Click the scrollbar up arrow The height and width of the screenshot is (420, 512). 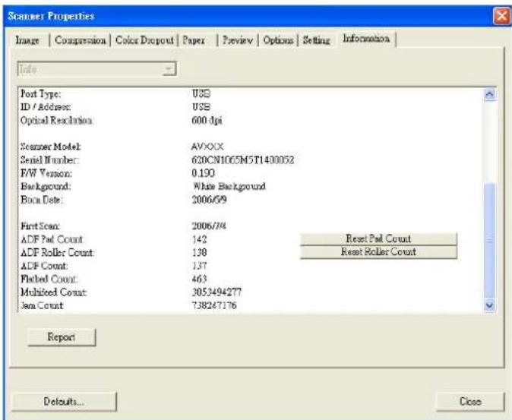click(x=489, y=95)
